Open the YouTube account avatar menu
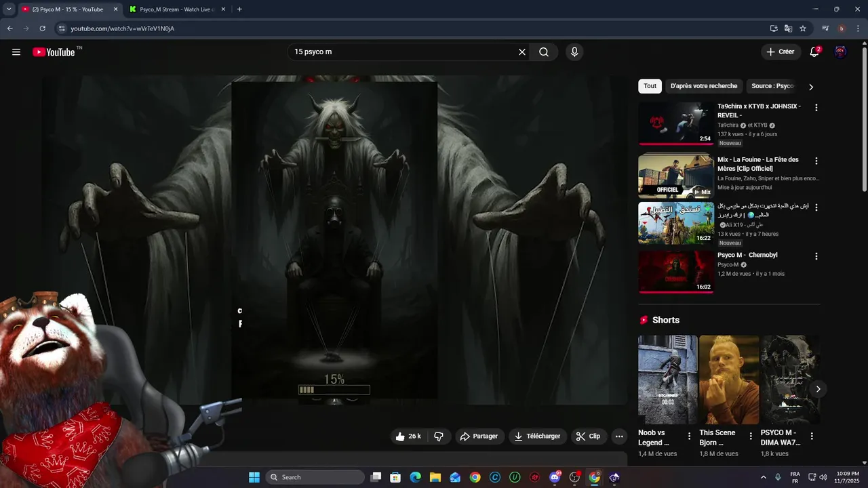 pyautogui.click(x=840, y=52)
